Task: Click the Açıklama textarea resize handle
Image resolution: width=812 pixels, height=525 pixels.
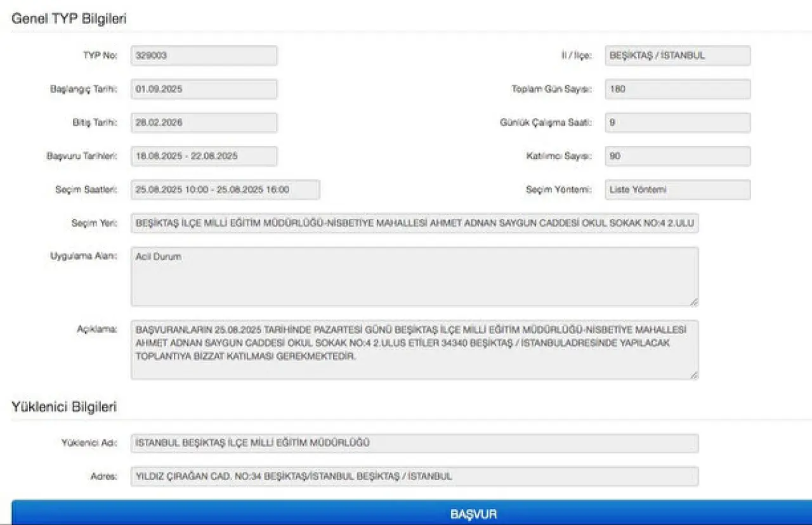Action: [x=695, y=375]
